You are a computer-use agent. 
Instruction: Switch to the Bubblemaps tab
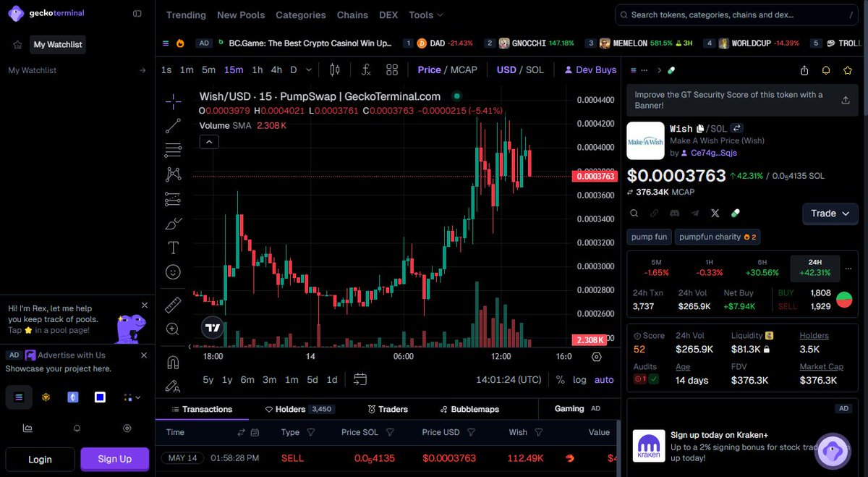[x=469, y=409]
